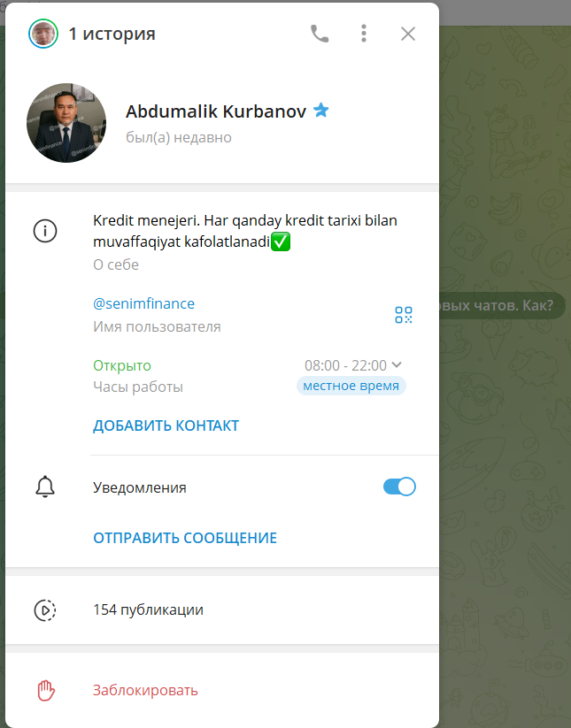Click the blue premium star badge
This screenshot has width=571, height=728.
[321, 111]
